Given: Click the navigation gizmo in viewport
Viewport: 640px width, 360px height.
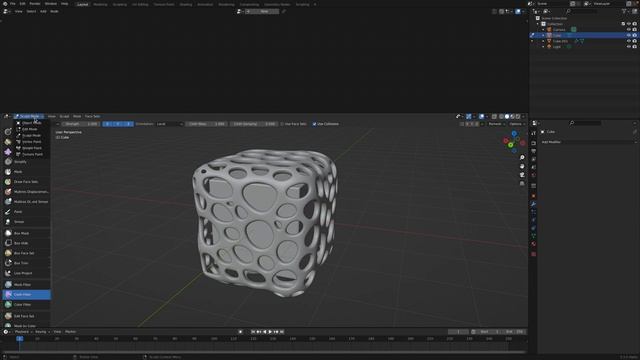Looking at the screenshot, I should pos(514,142).
